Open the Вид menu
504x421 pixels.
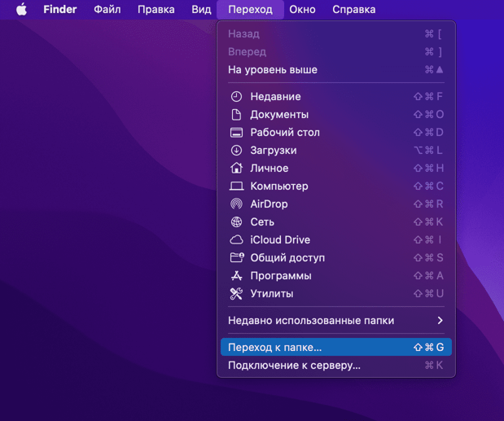click(202, 9)
